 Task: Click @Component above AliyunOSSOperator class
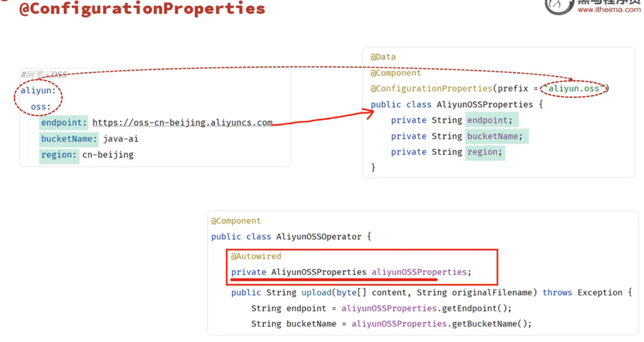coord(236,221)
